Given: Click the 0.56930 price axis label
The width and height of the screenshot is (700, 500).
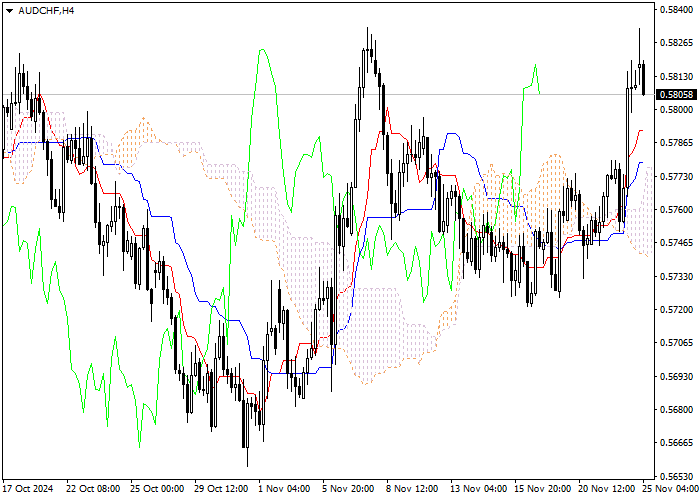Looking at the screenshot, I should point(676,377).
